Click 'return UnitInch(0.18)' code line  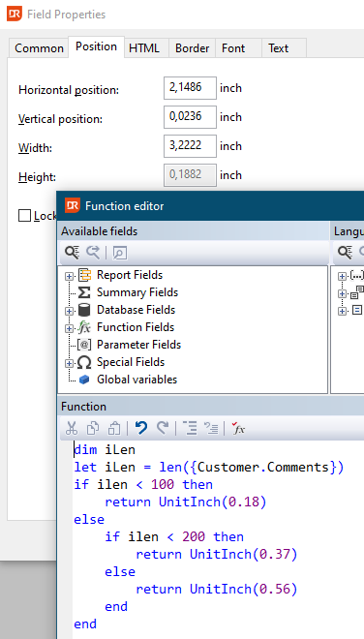pyautogui.click(x=186, y=502)
